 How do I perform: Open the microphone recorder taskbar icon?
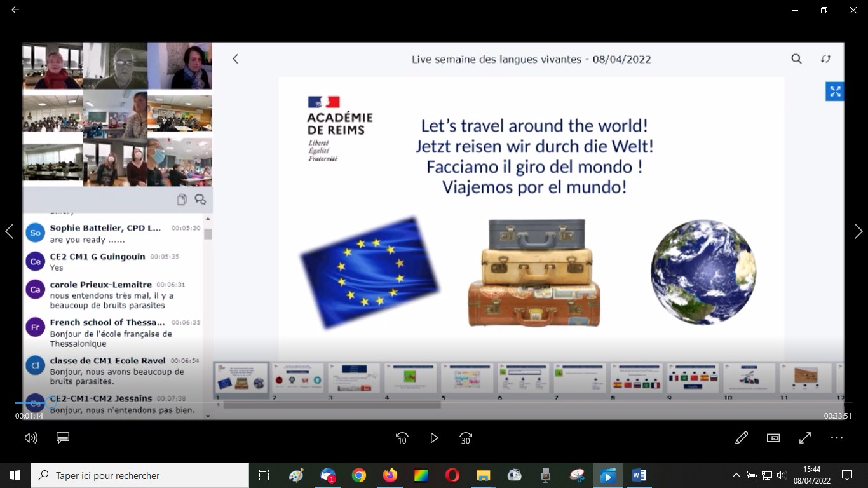point(546,475)
